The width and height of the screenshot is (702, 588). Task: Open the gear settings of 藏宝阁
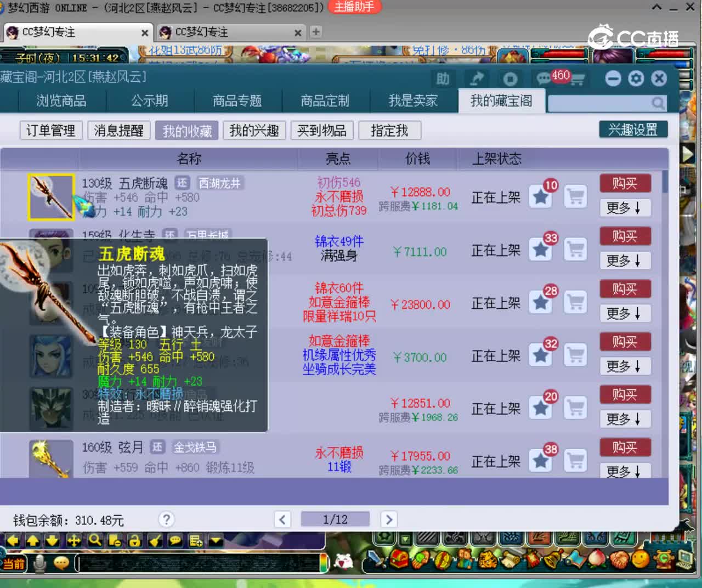click(636, 78)
